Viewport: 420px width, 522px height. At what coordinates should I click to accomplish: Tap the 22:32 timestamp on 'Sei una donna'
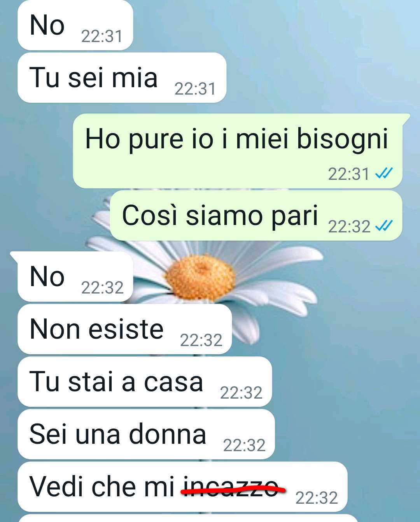point(244,445)
